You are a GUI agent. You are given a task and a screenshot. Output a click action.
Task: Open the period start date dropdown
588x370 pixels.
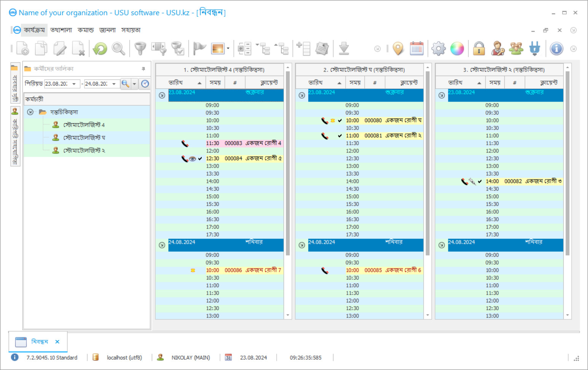tap(74, 84)
